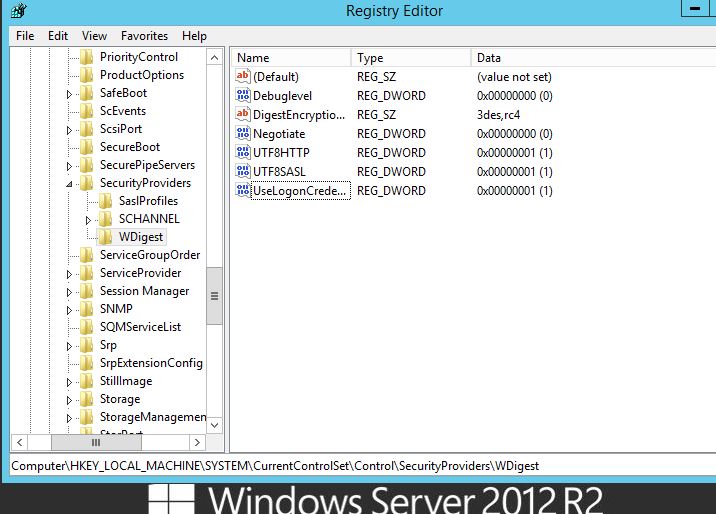Sort values by the Name column header
The image size is (716, 514).
tap(291, 58)
